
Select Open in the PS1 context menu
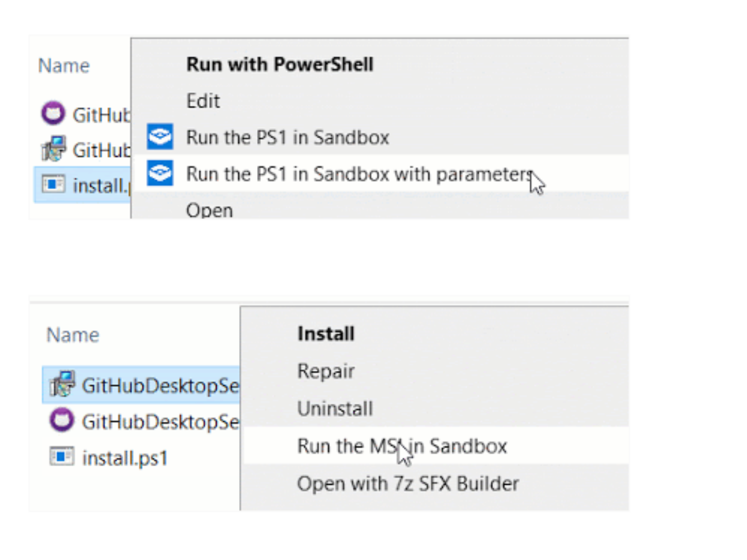(x=209, y=210)
